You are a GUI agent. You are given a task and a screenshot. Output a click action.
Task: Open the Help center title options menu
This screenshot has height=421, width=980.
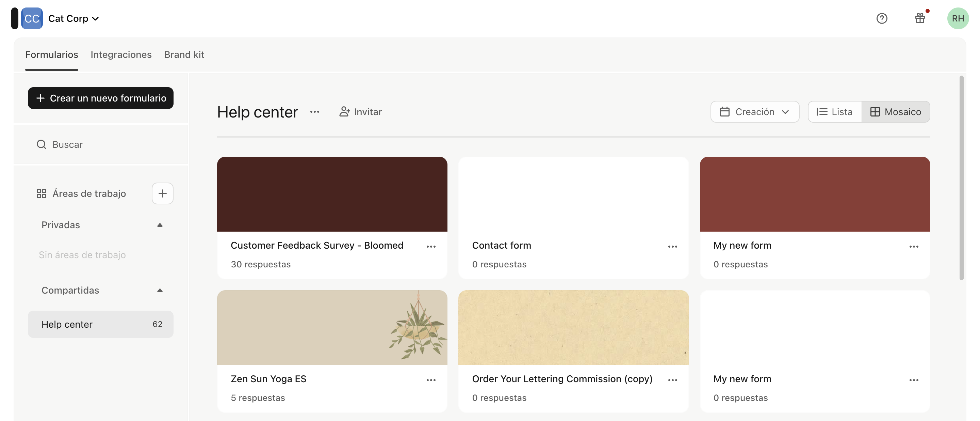coord(315,111)
